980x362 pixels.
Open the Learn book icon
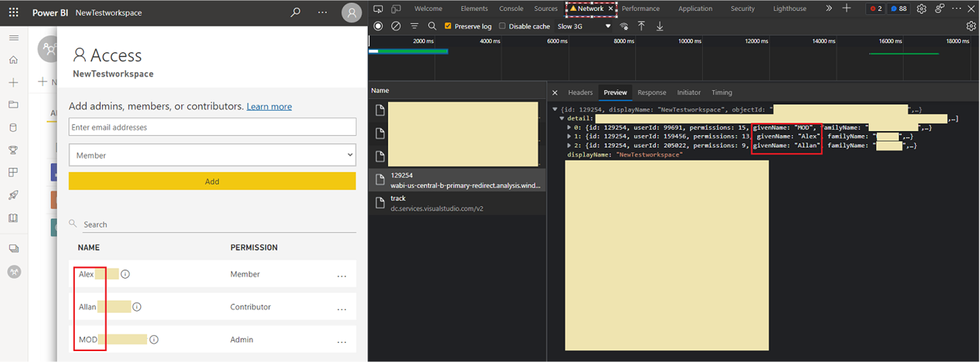coord(13,218)
